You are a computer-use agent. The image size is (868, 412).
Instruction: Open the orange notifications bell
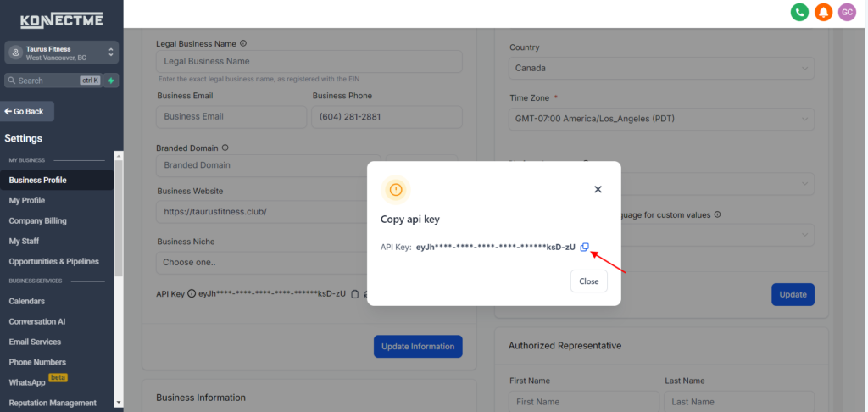823,12
